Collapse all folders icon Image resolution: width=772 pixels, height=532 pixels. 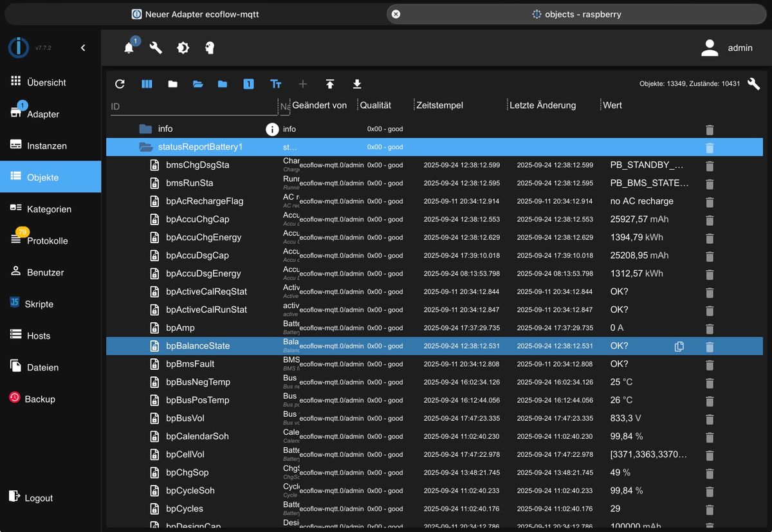pyautogui.click(x=172, y=84)
